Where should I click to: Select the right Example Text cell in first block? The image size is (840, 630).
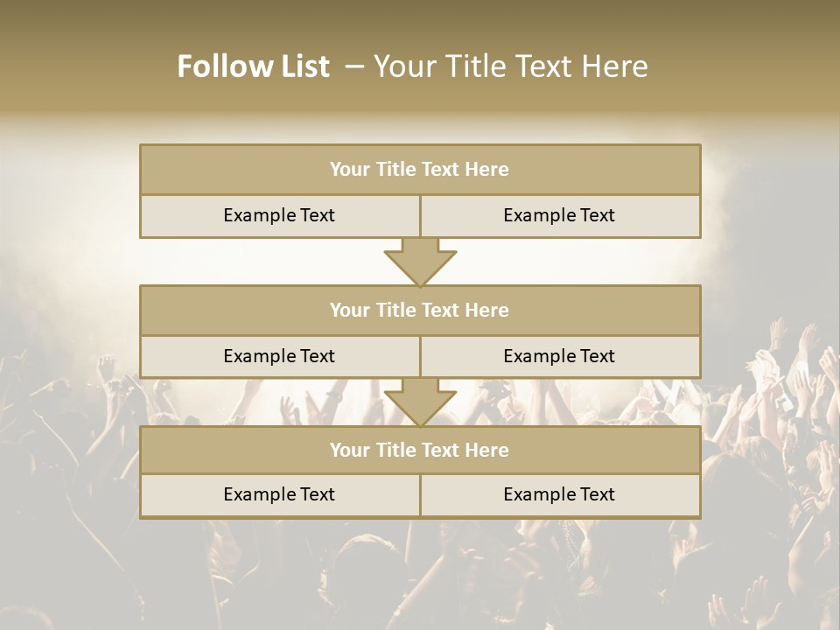[x=560, y=216]
